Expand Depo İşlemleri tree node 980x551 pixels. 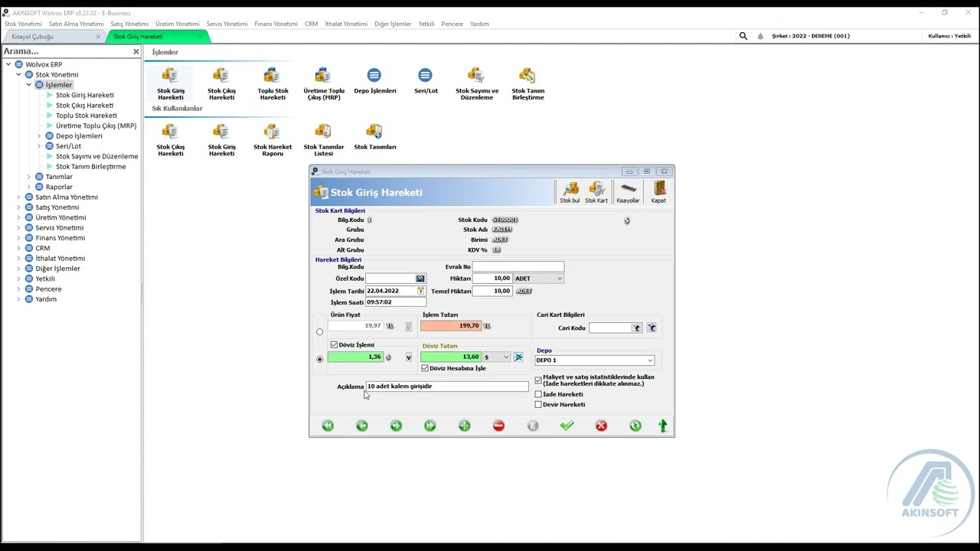coord(39,135)
